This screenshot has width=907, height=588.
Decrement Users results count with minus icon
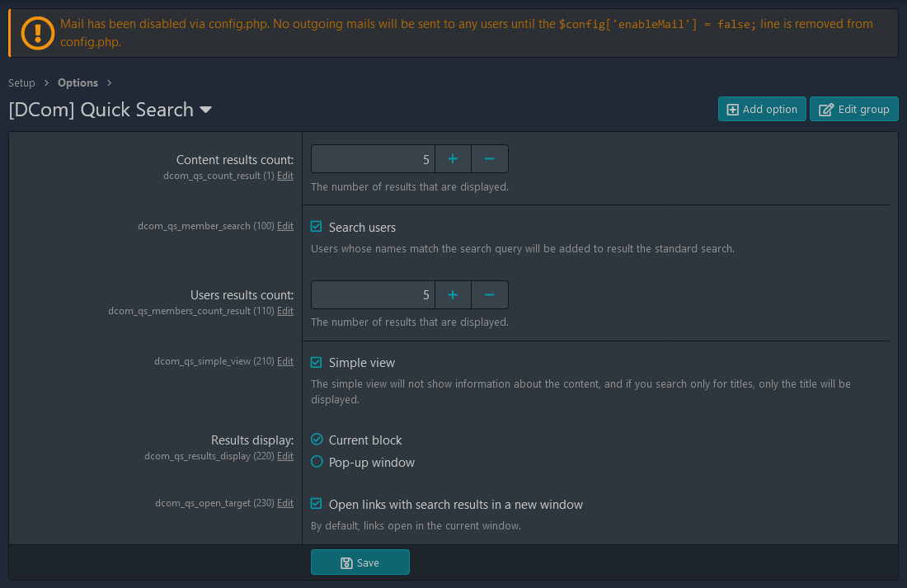coord(489,294)
